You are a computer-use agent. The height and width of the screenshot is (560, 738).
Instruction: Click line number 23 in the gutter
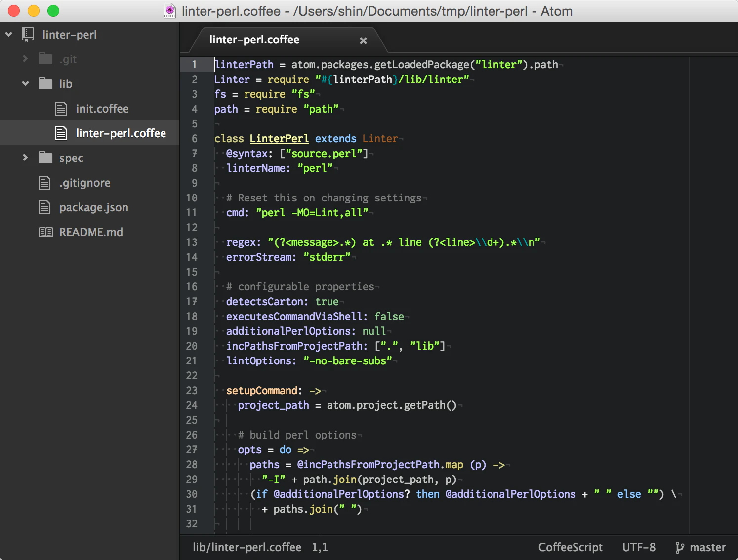point(192,391)
